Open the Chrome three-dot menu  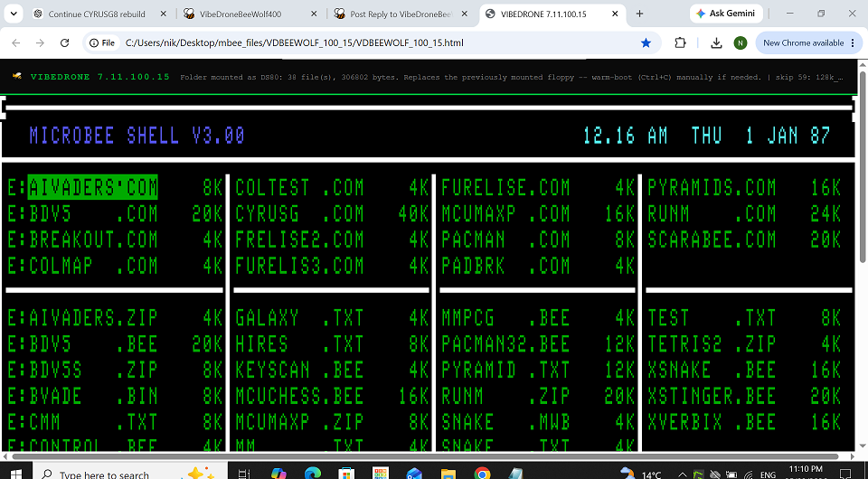point(853,42)
